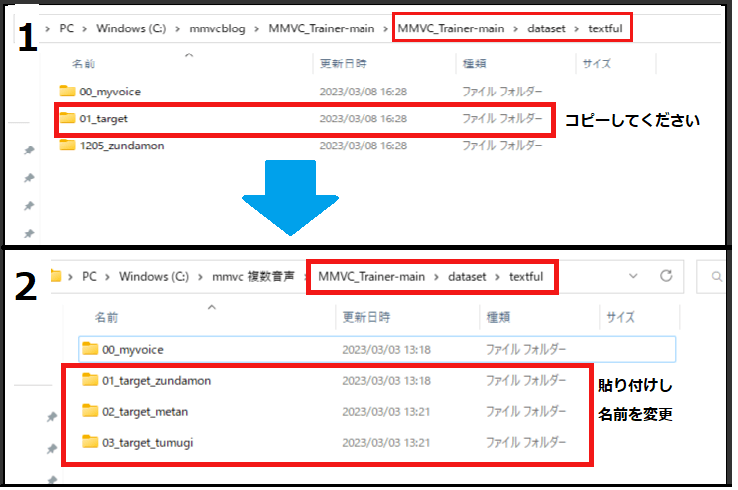This screenshot has height=490, width=738.
Task: Sort by サイズ column in bottom window
Action: pyautogui.click(x=620, y=317)
